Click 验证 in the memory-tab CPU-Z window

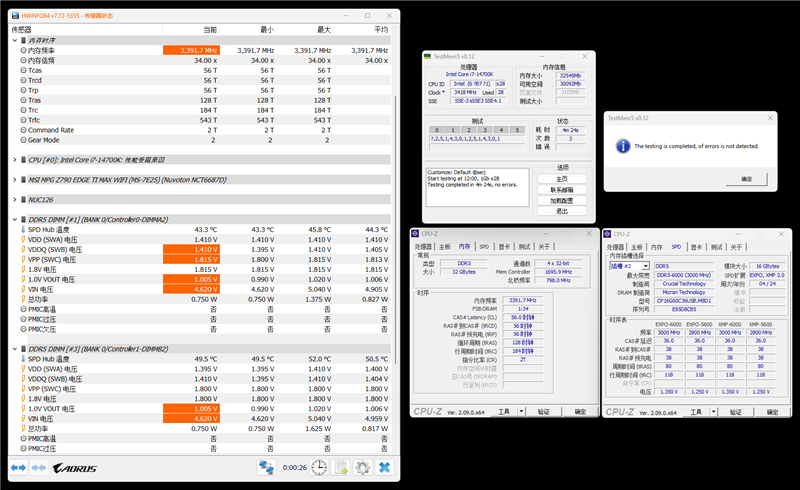543,411
